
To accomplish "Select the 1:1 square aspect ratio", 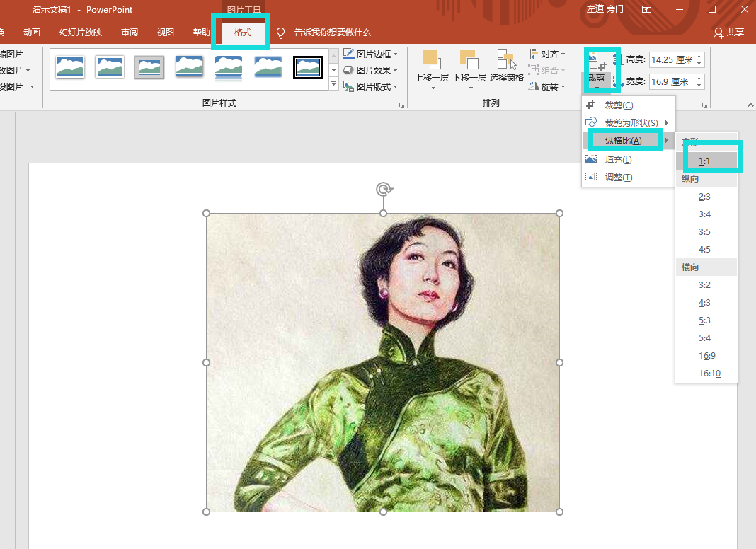I will (x=704, y=161).
